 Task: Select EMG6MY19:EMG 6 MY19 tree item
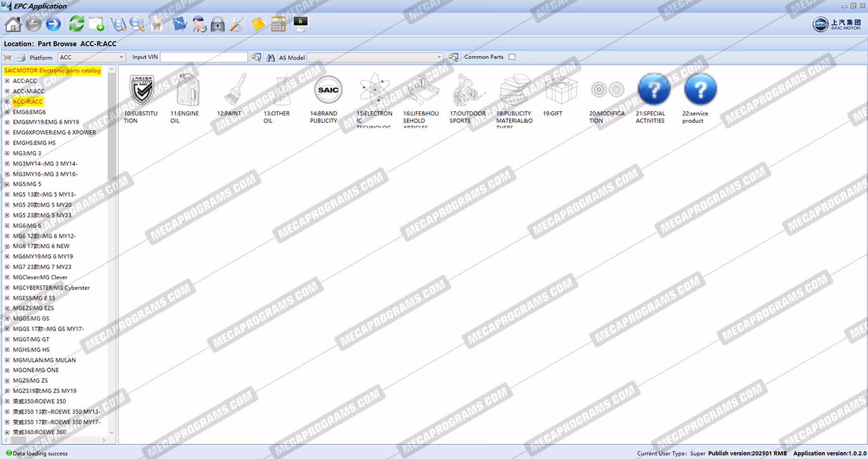point(46,122)
